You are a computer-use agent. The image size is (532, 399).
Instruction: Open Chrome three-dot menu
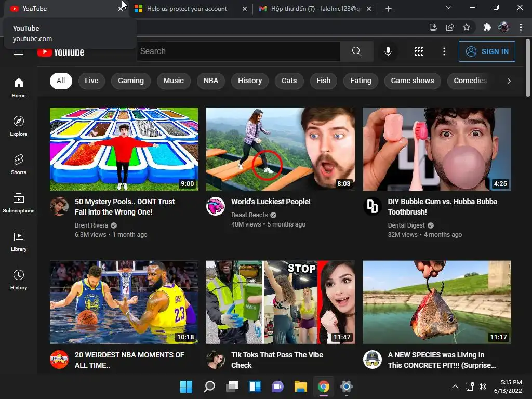pyautogui.click(x=521, y=27)
